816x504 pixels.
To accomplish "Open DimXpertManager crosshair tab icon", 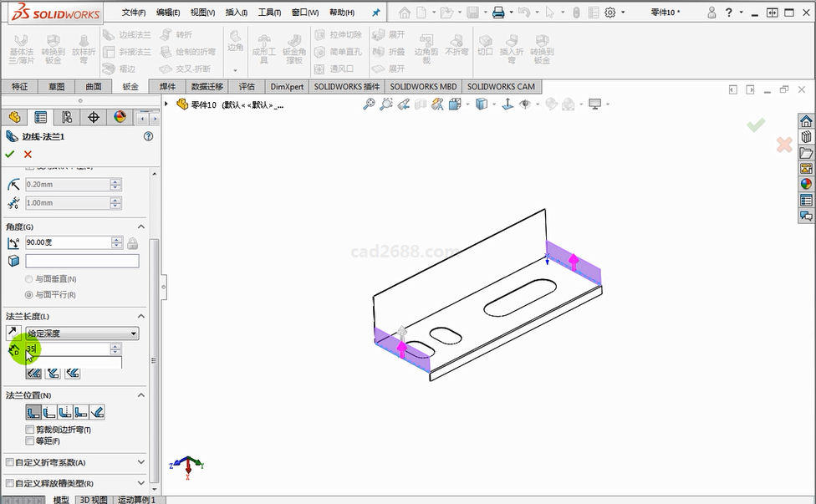I will pyautogui.click(x=94, y=117).
